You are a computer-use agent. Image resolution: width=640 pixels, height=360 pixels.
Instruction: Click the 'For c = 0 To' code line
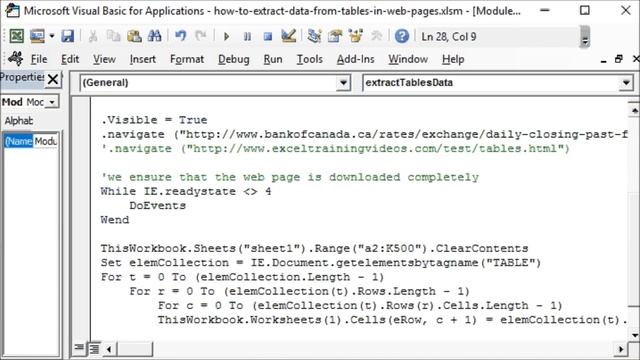[x=360, y=306]
